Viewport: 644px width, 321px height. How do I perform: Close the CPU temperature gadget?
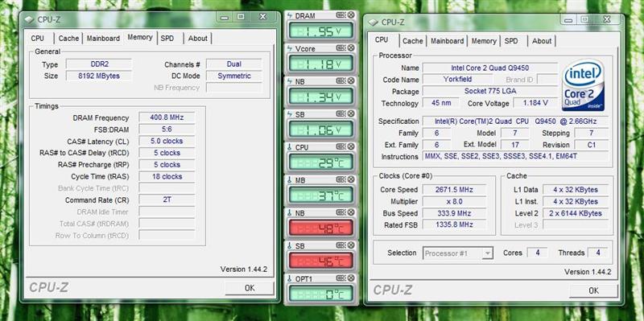pos(351,146)
